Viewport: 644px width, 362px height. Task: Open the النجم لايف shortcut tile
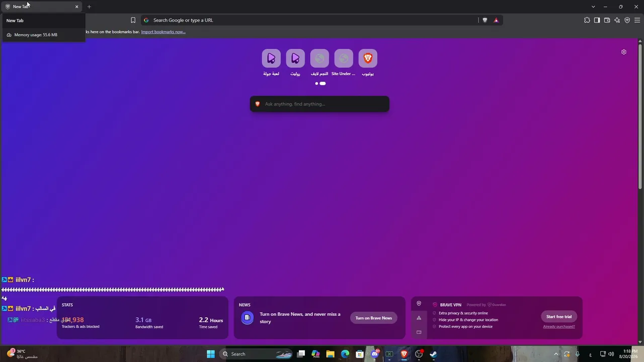[x=319, y=58]
